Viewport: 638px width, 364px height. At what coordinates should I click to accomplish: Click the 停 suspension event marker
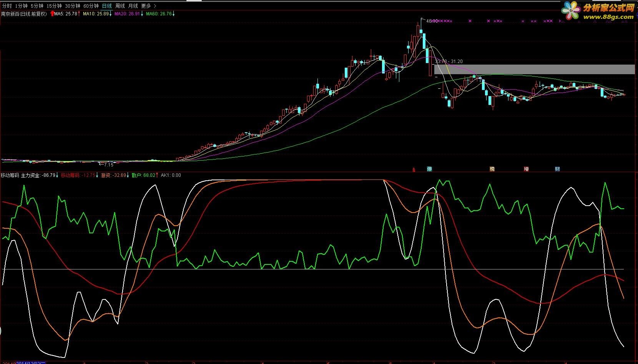click(430, 169)
